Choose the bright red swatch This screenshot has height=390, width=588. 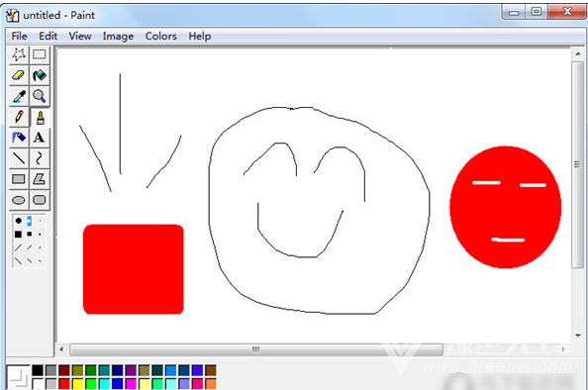(64, 384)
